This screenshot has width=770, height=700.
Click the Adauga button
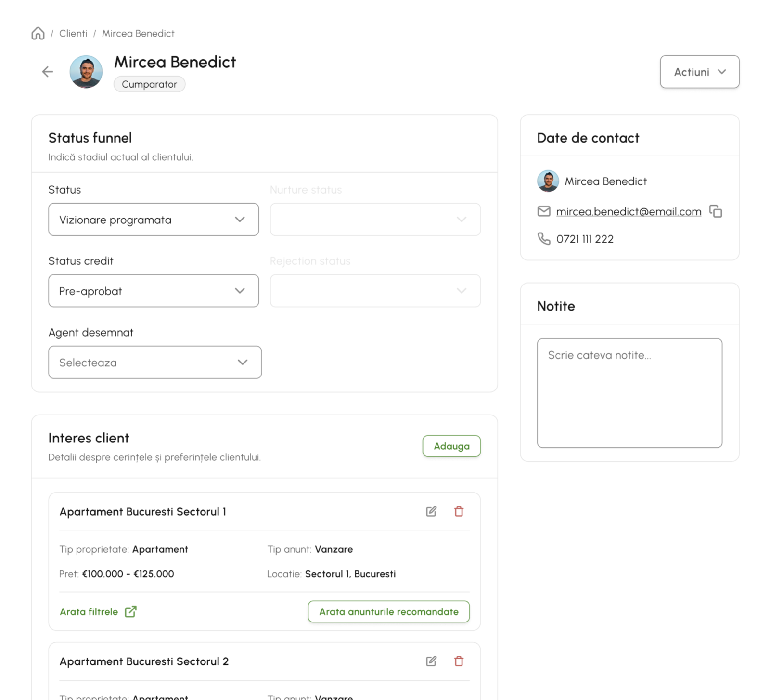tap(451, 446)
